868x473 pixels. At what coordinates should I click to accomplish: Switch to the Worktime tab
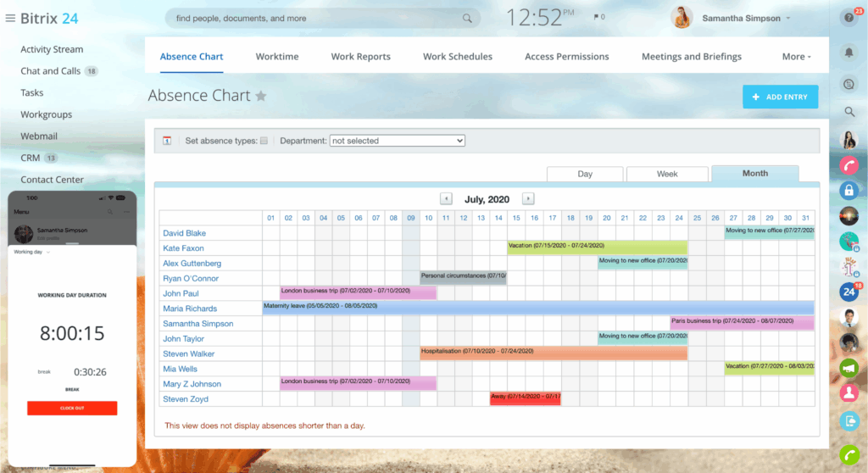277,57
